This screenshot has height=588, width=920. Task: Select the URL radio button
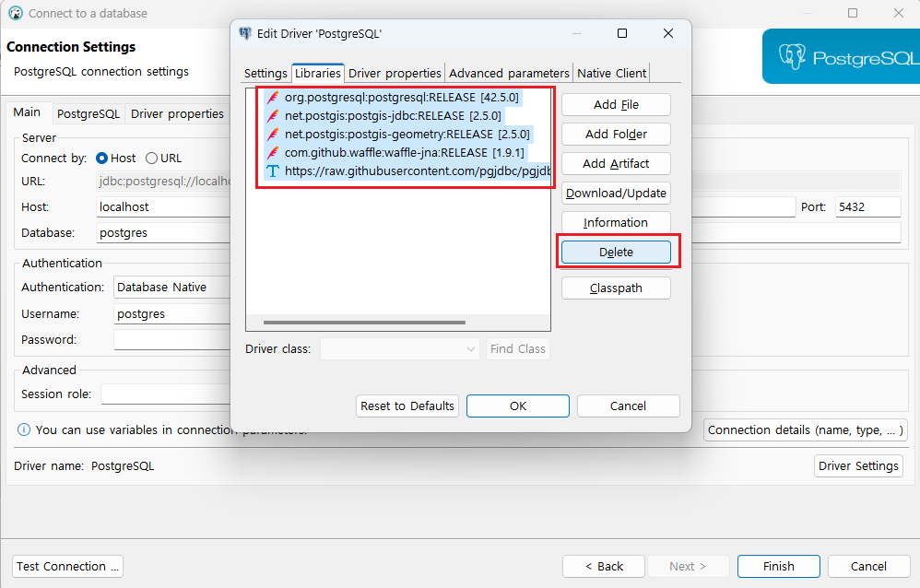[x=151, y=159]
